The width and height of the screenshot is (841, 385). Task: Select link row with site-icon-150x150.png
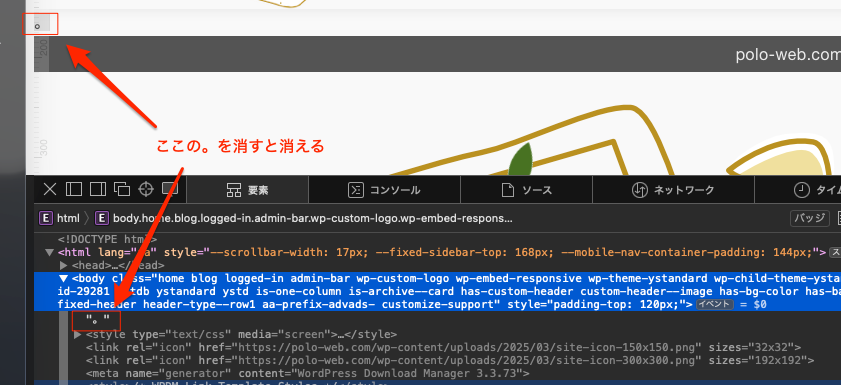point(443,347)
